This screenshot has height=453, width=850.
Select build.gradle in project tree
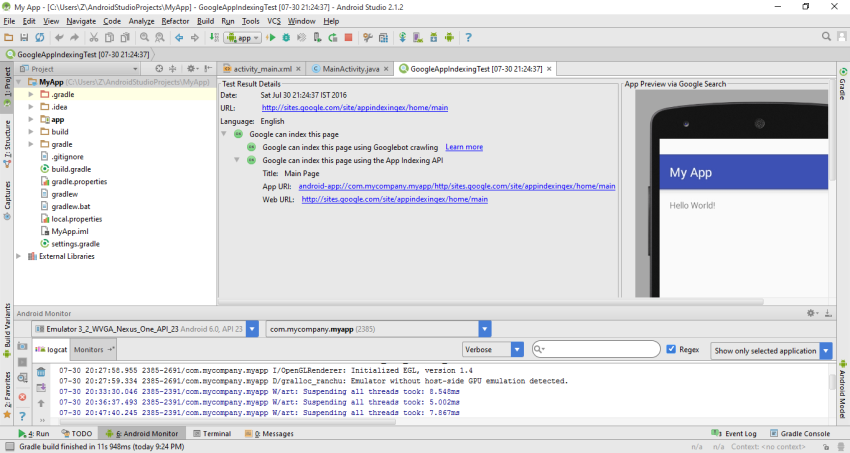(71, 169)
